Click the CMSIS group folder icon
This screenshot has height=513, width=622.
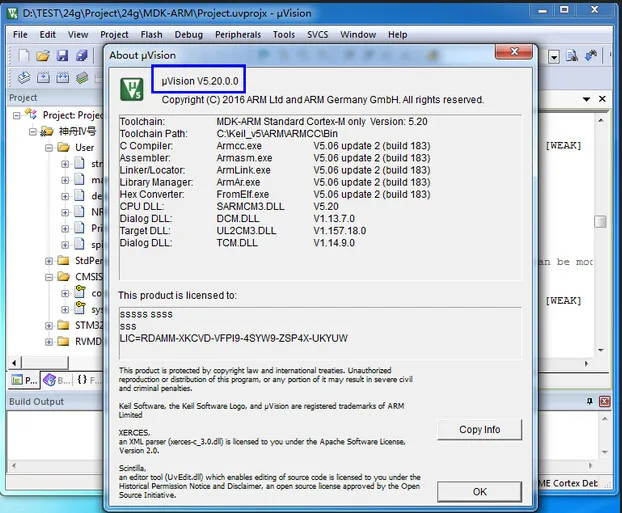tap(63, 276)
